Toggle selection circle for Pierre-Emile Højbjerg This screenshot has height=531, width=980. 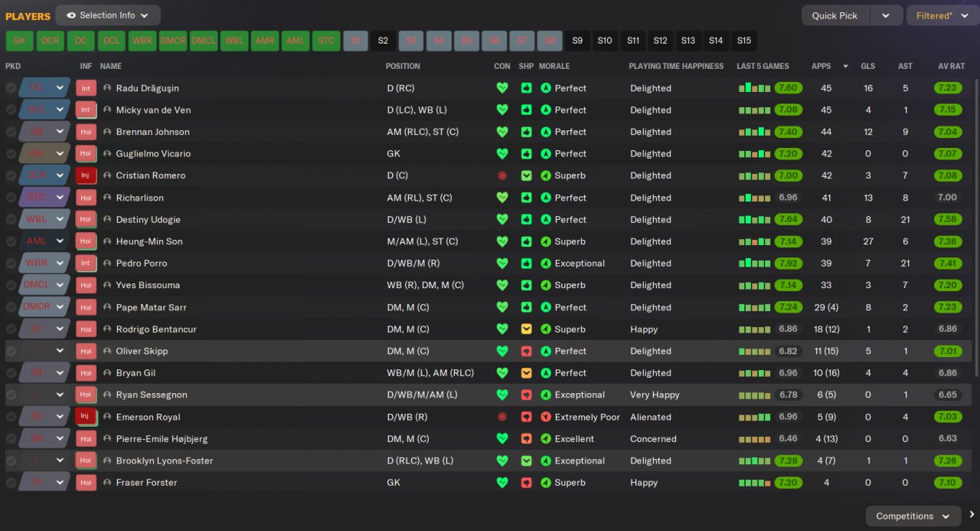11,439
